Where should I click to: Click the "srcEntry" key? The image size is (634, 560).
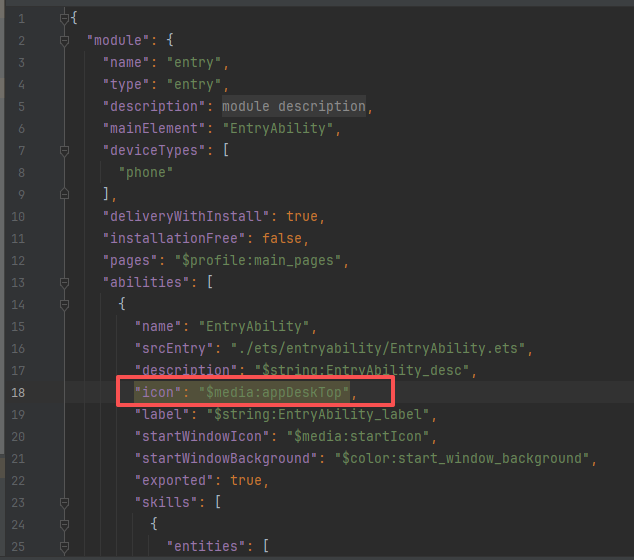point(174,349)
